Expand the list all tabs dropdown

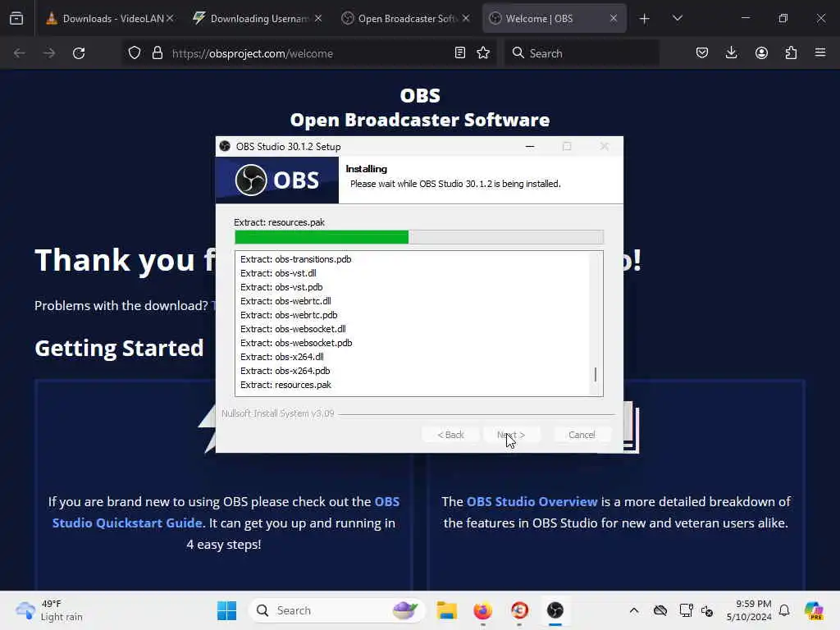click(x=677, y=19)
